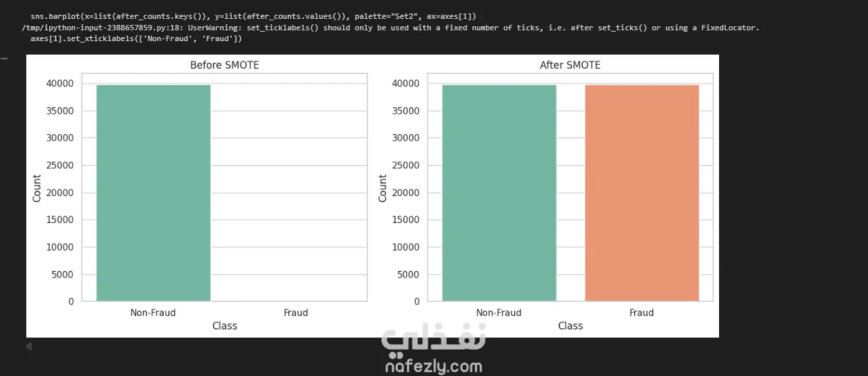Click the Count y-axis label of Before SMOTE
This screenshot has width=868, height=376.
pos(37,188)
